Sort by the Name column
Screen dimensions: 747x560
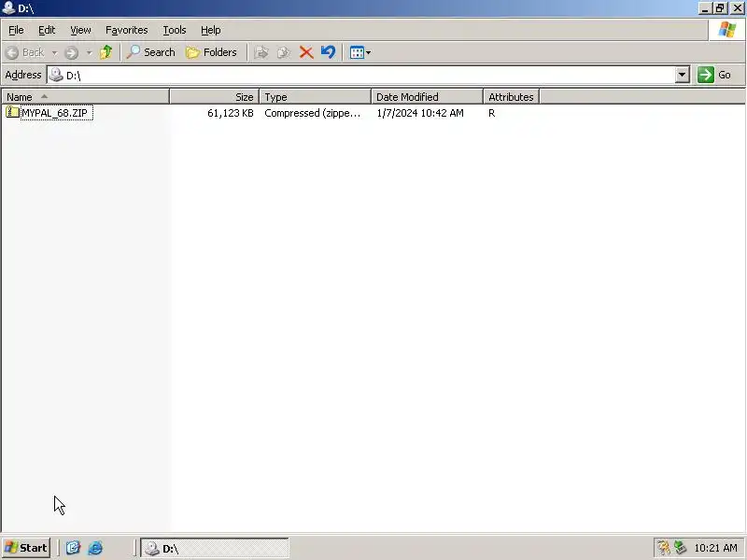point(85,97)
